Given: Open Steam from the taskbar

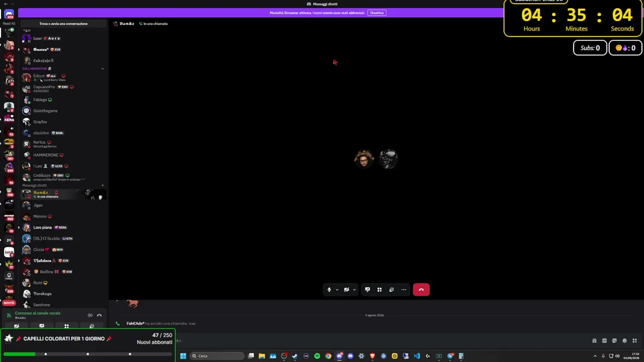Looking at the screenshot, I should click(x=295, y=356).
